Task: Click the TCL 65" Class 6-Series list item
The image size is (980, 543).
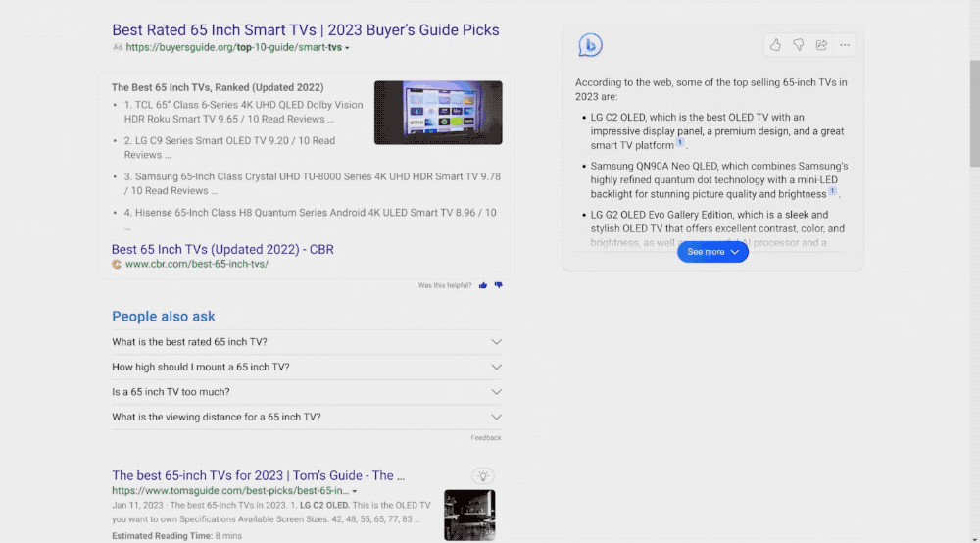Action: pos(243,112)
